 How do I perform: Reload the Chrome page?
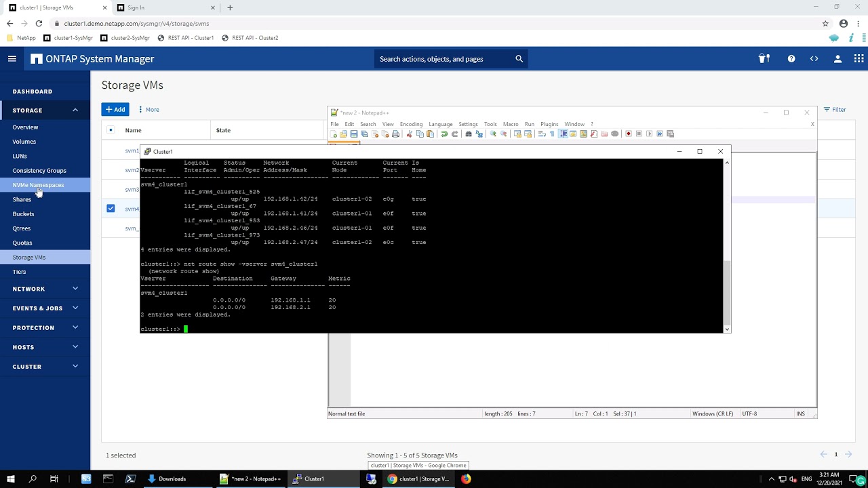[39, 23]
